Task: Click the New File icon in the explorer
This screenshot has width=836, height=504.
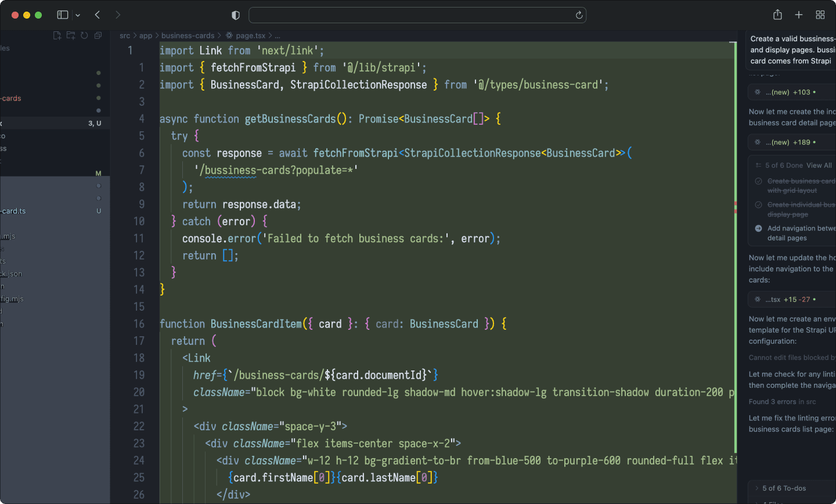Action: (x=57, y=35)
